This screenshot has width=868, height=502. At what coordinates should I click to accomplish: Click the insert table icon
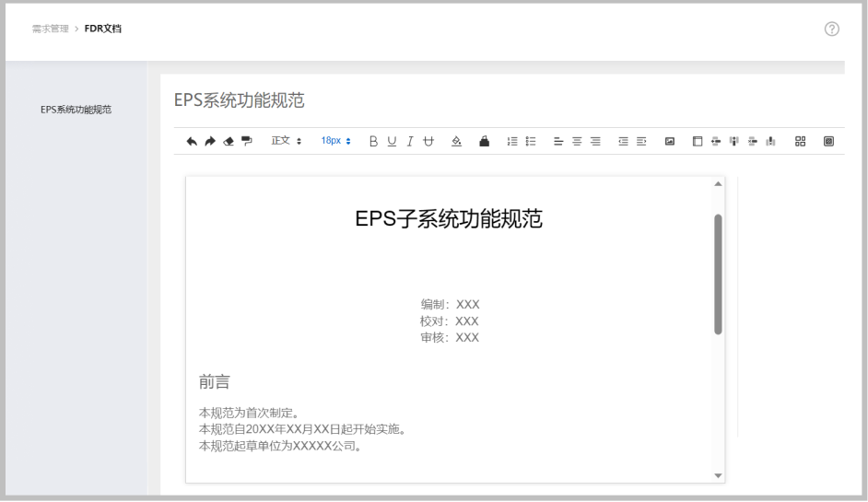point(698,141)
